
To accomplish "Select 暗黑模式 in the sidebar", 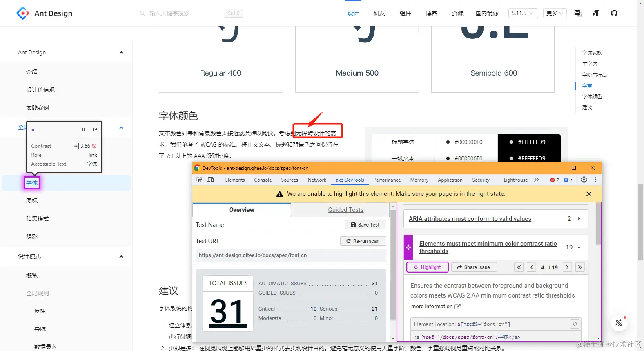I will 38,219.
